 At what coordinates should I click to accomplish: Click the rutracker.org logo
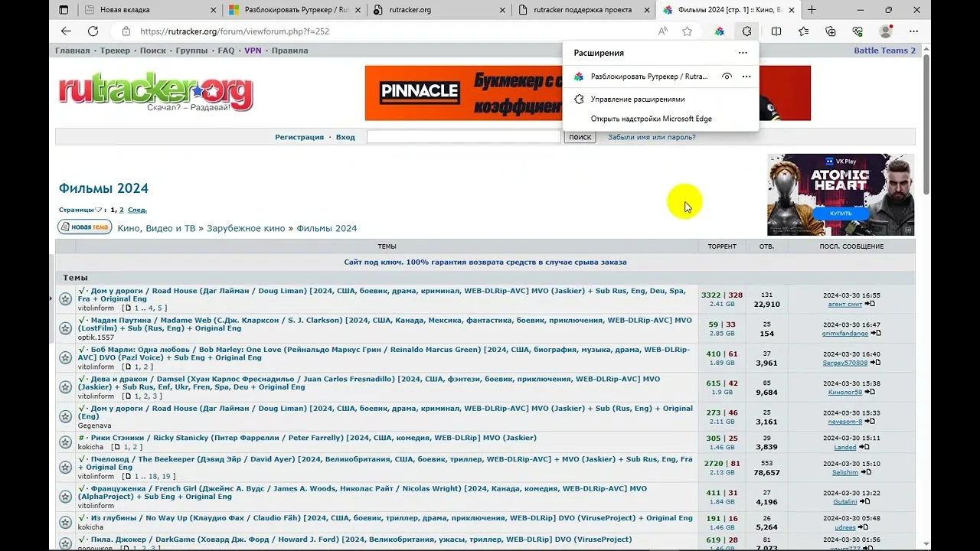click(156, 93)
